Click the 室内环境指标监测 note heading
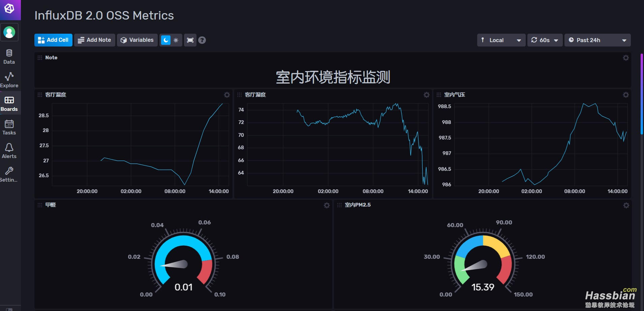 click(333, 77)
